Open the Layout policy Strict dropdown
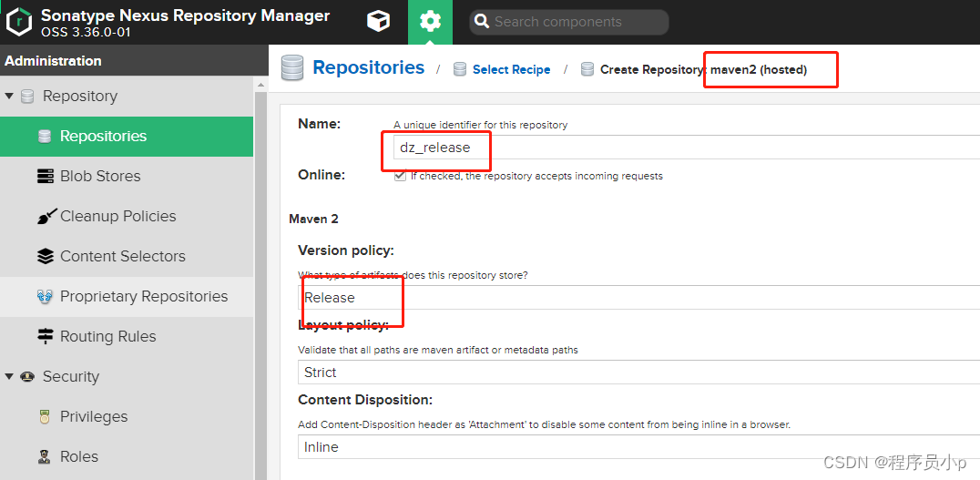 pos(638,373)
